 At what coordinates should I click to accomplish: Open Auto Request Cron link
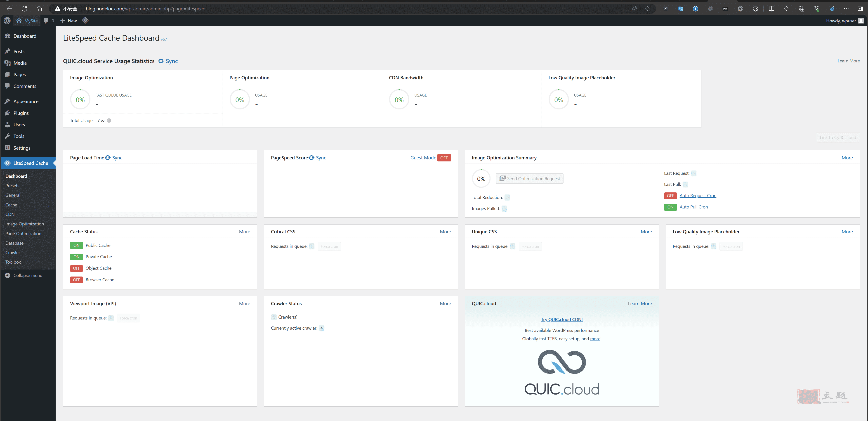[x=698, y=196]
